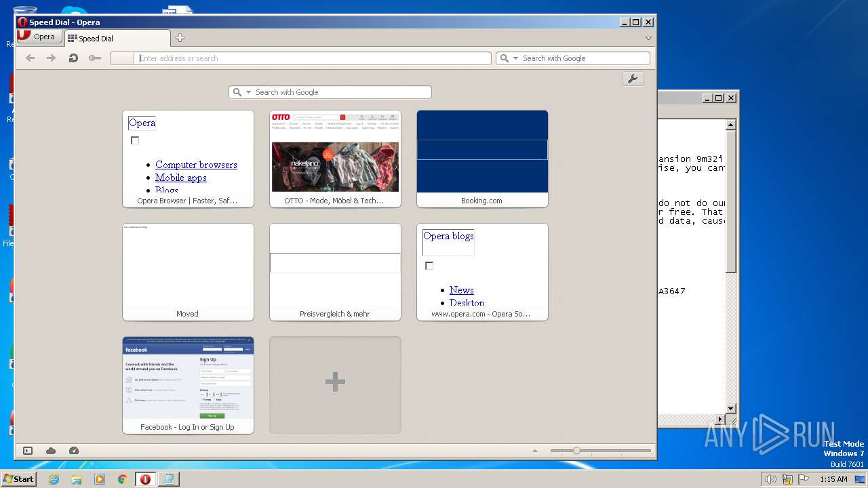Click the toolbar Search with Google field

coord(573,58)
